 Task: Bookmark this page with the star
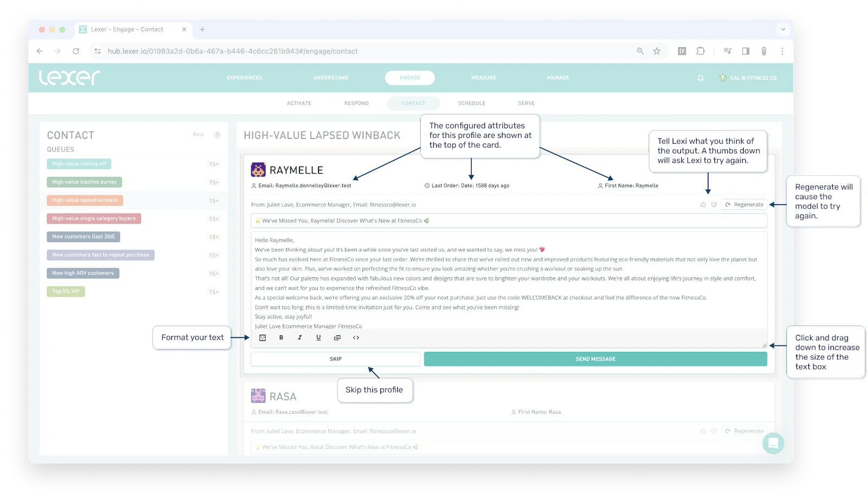(x=657, y=51)
